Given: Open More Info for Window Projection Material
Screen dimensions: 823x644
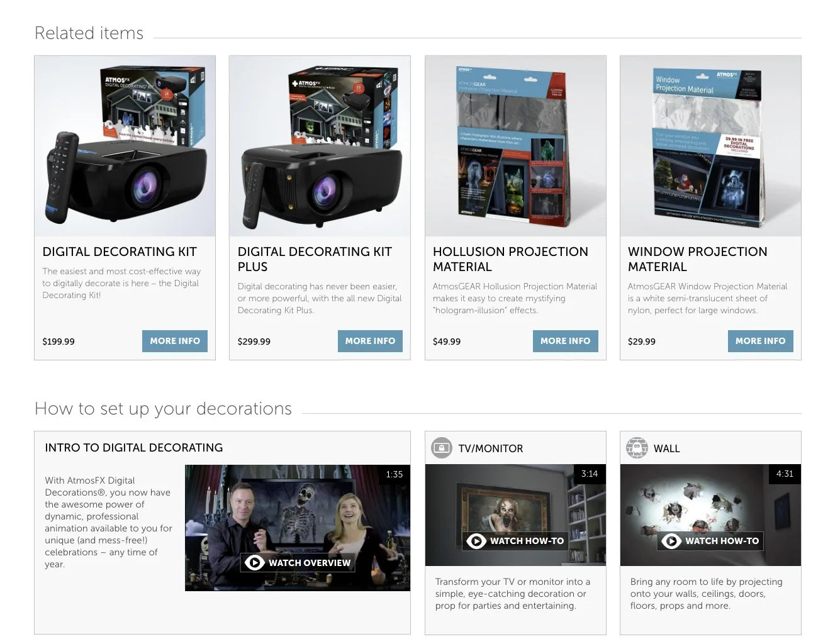Looking at the screenshot, I should pyautogui.click(x=760, y=341).
